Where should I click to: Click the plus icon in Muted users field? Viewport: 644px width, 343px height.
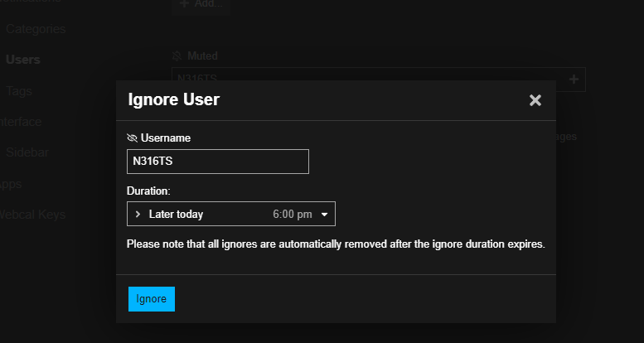574,79
